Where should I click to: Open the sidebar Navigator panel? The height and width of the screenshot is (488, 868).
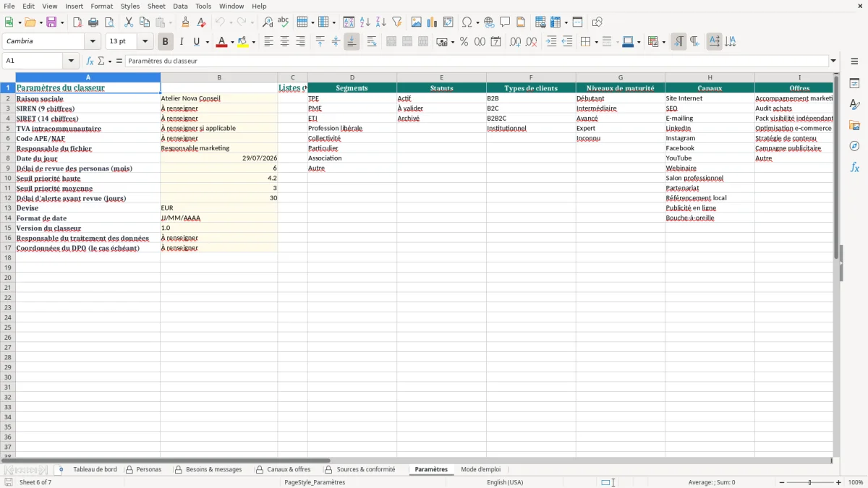tap(854, 146)
